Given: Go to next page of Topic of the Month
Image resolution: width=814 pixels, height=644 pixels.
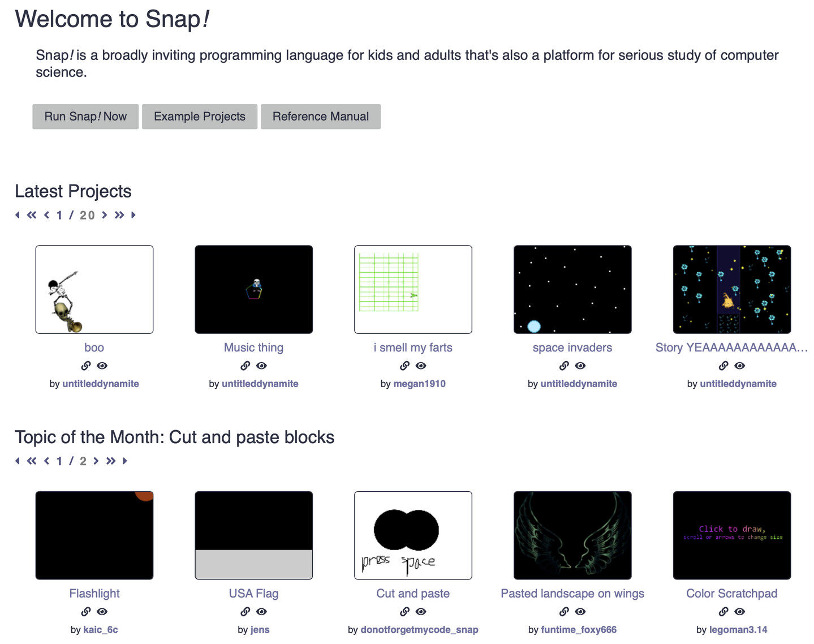Looking at the screenshot, I should [96, 461].
